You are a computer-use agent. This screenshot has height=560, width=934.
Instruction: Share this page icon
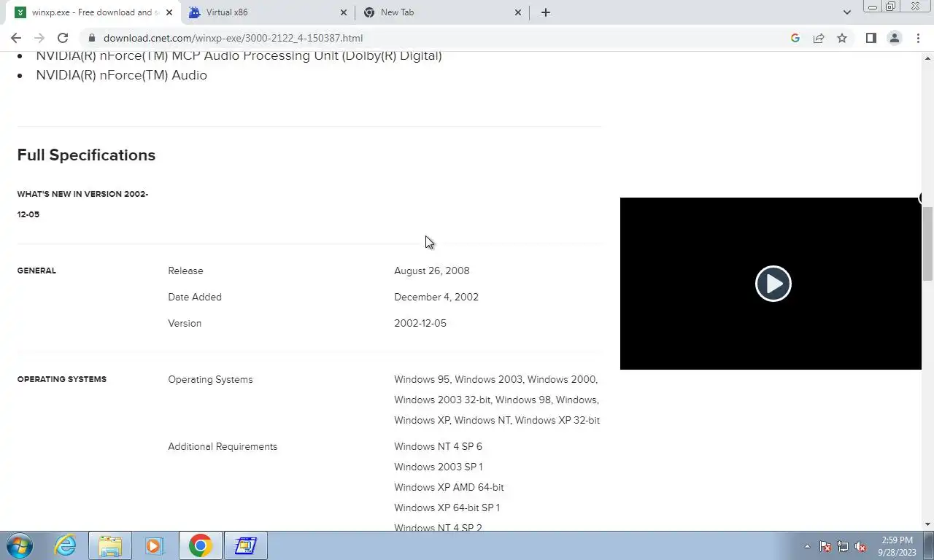819,38
